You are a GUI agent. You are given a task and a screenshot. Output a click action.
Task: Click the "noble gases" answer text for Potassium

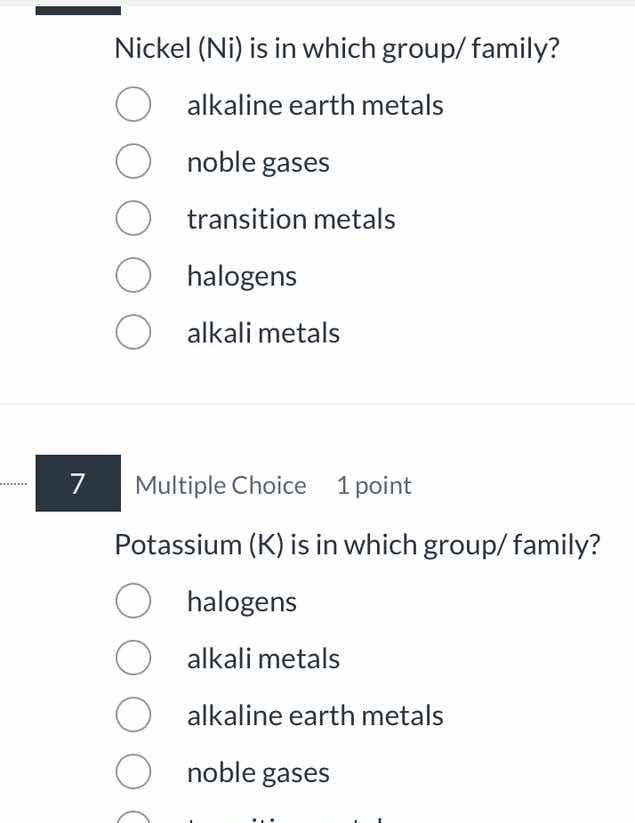click(x=258, y=772)
